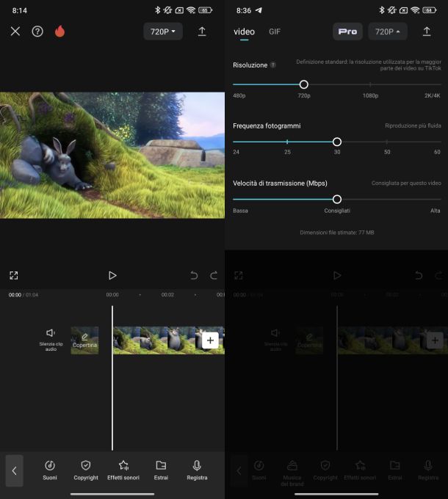Tap the export icon in right screen
This screenshot has width=448, height=499.
point(427,31)
